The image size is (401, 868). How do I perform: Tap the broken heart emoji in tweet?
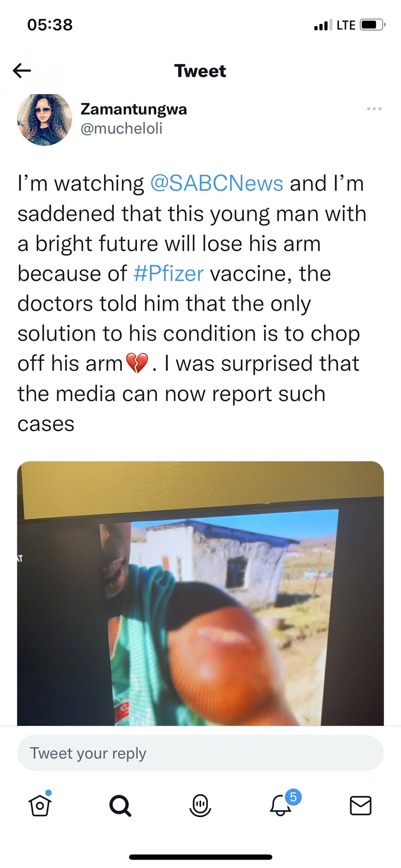click(137, 364)
